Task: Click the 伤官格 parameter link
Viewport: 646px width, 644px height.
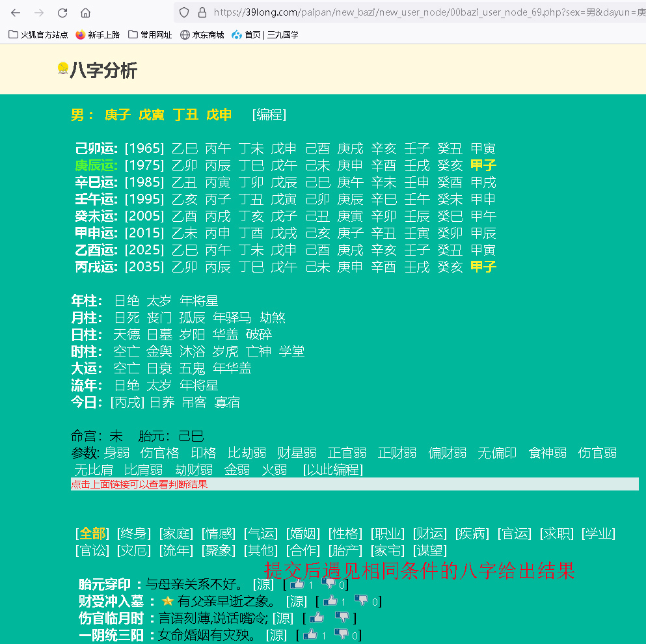Action: click(x=159, y=453)
